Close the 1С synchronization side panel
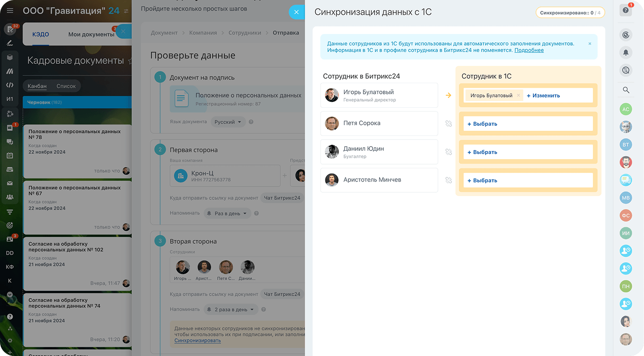The height and width of the screenshot is (356, 644). (297, 12)
